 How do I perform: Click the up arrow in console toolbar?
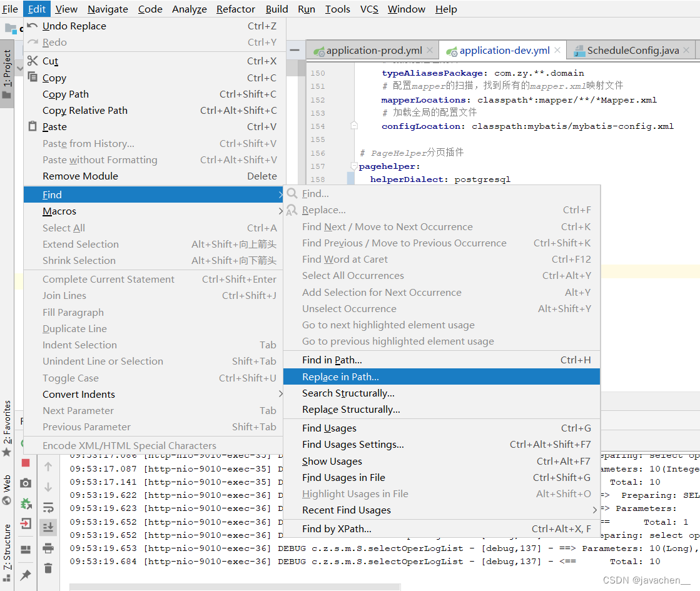(48, 467)
